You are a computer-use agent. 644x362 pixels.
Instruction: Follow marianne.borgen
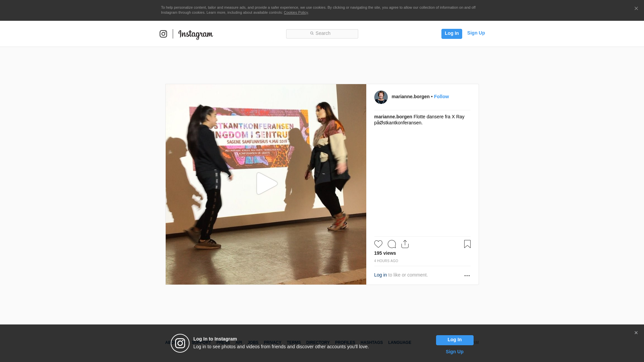pos(441,97)
